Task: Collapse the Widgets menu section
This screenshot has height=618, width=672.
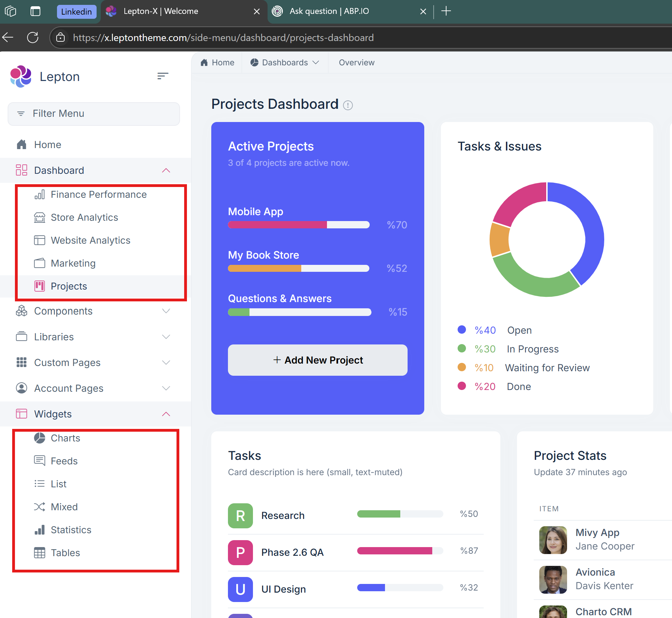Action: (x=166, y=414)
